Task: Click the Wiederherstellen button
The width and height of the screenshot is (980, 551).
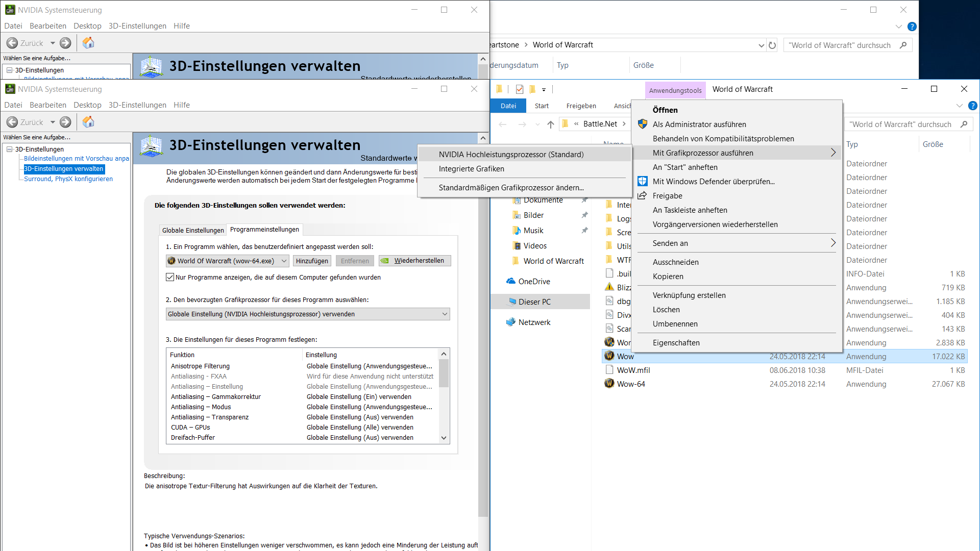Action: [x=415, y=261]
